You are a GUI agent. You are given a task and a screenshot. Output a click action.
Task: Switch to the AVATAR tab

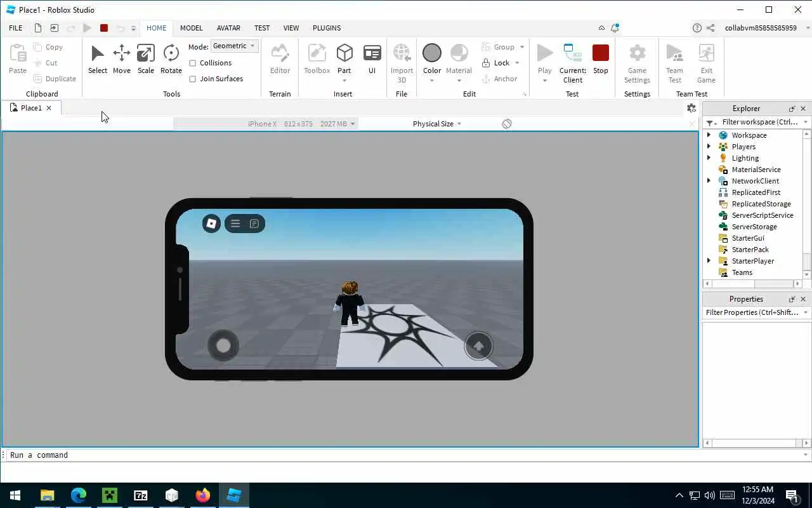click(x=228, y=28)
